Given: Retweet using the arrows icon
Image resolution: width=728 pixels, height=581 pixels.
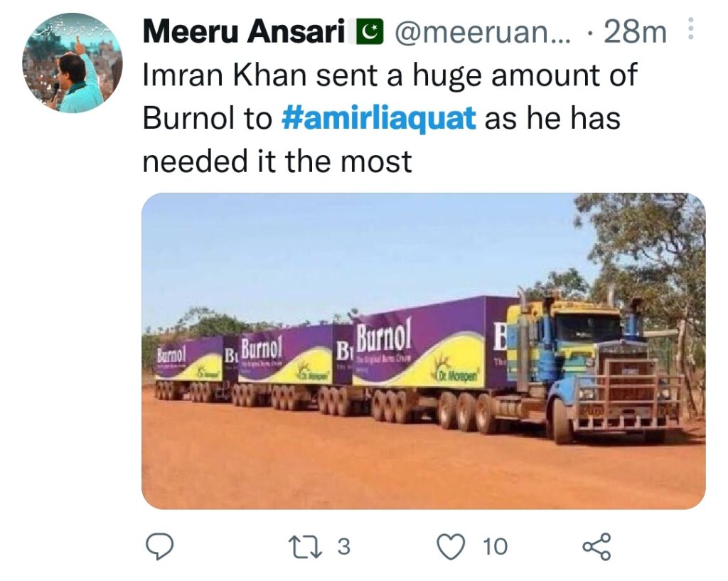Looking at the screenshot, I should (x=305, y=547).
